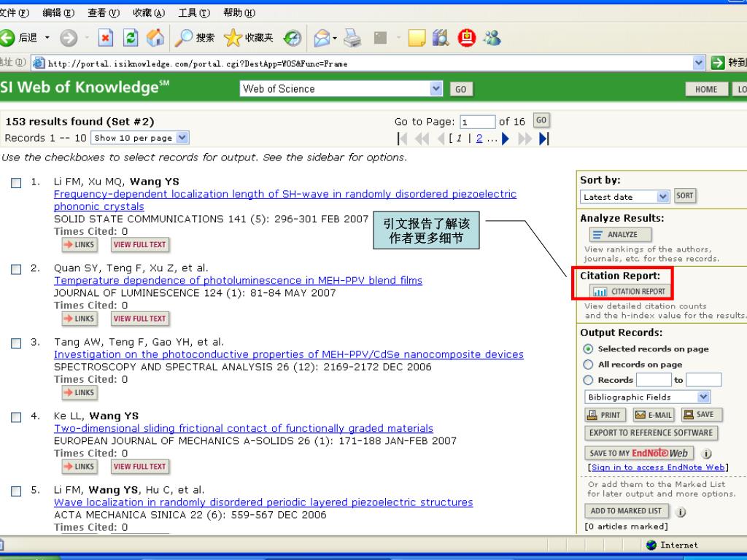Click the Internet zone globe in status bar
Image resolution: width=747 pixels, height=560 pixels.
point(651,545)
